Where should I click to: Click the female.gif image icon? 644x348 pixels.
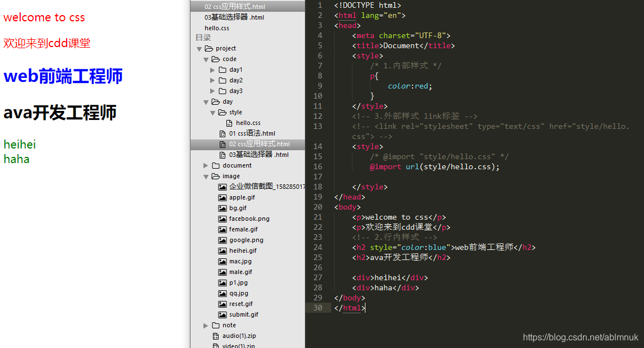coord(222,230)
